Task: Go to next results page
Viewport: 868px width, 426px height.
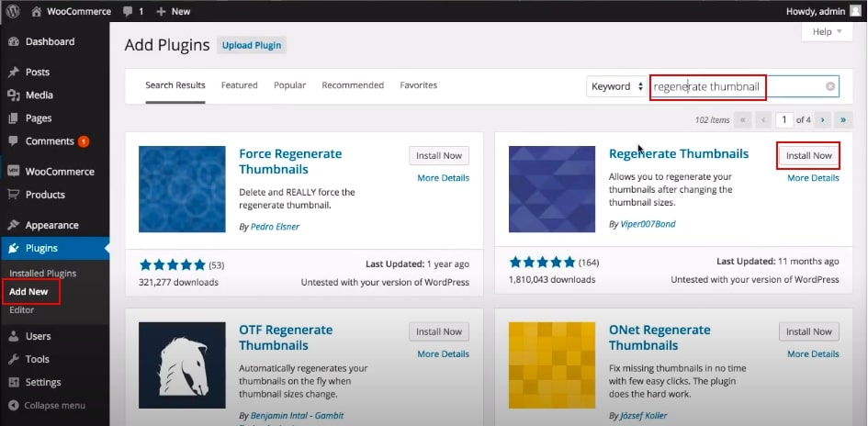Action: point(823,119)
